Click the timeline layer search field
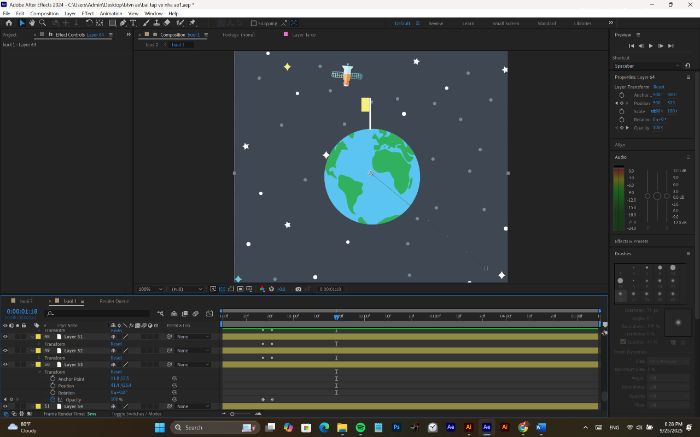The height and width of the screenshot is (437, 700). coord(99,313)
